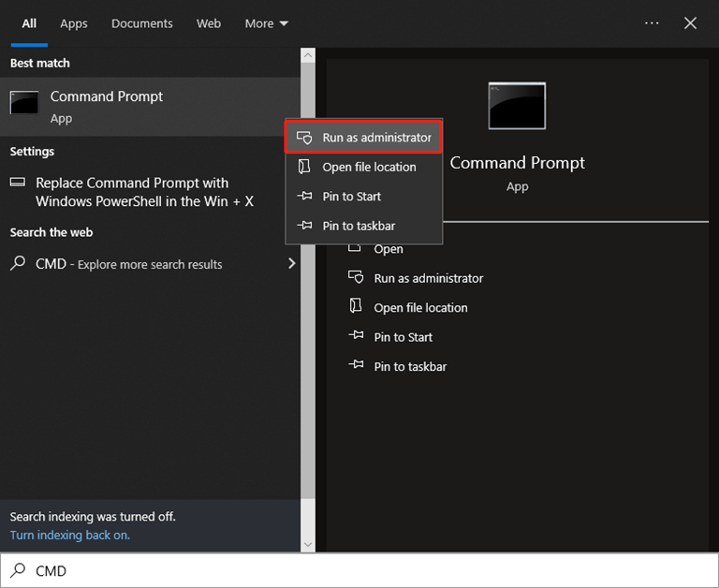Choose Pin to taskbar in context menu

coord(363,226)
